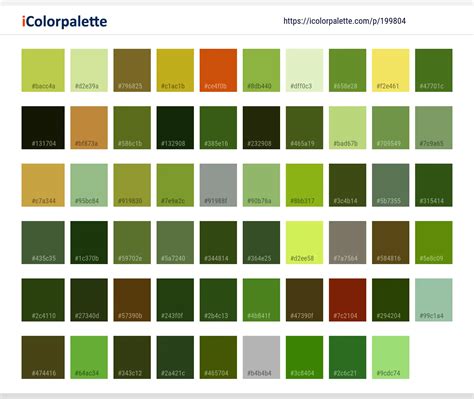
Task: Select the light green #9cdc74 swatch
Action: click(x=391, y=357)
